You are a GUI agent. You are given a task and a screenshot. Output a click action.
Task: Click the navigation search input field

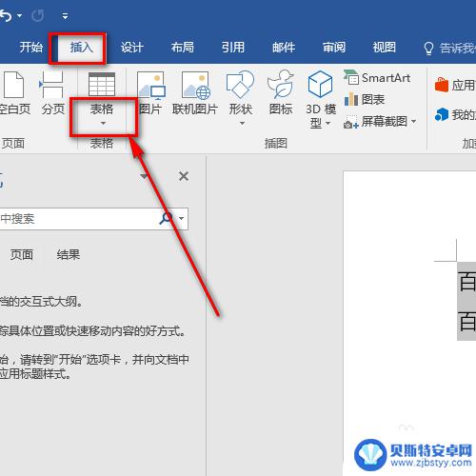tap(79, 219)
